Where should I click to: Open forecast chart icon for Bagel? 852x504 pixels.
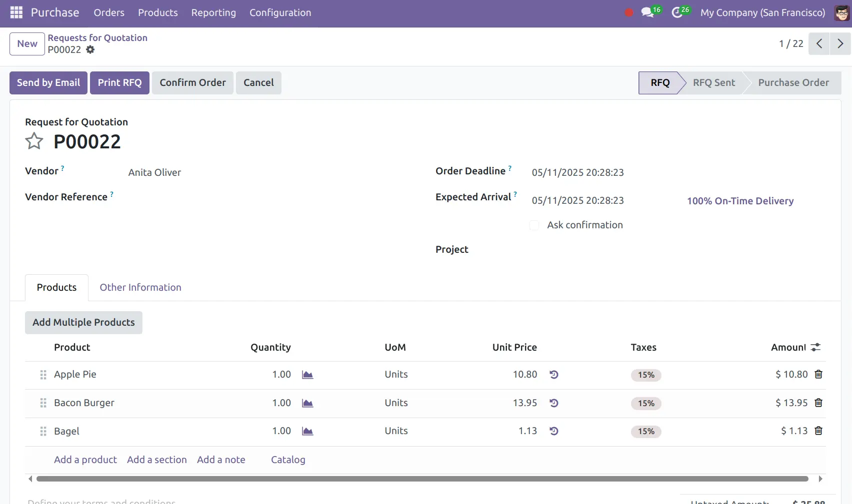tap(307, 431)
